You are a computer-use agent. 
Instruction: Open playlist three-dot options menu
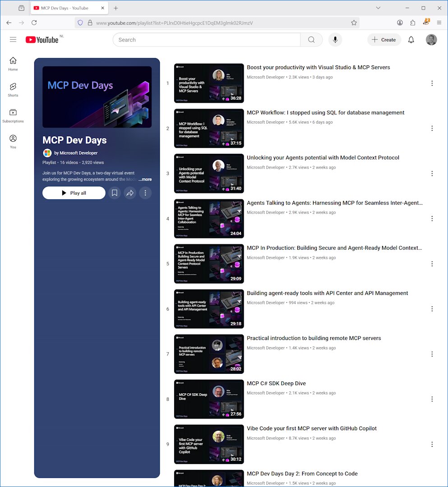pyautogui.click(x=145, y=193)
